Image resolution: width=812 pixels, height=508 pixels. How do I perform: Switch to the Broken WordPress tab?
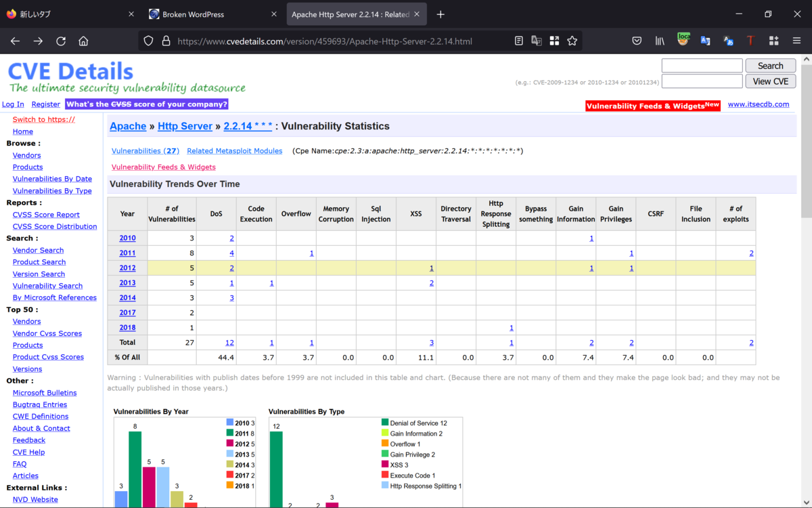coord(212,14)
